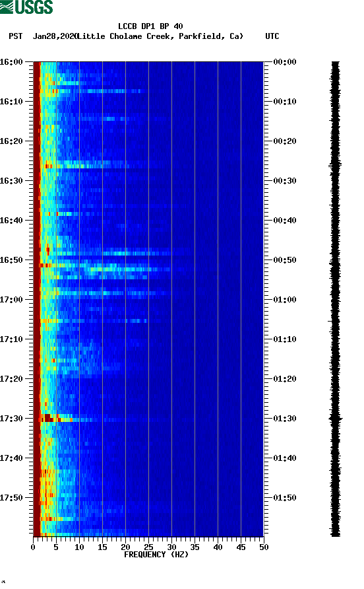Click the date text 'Jan28,2020'

(x=55, y=36)
